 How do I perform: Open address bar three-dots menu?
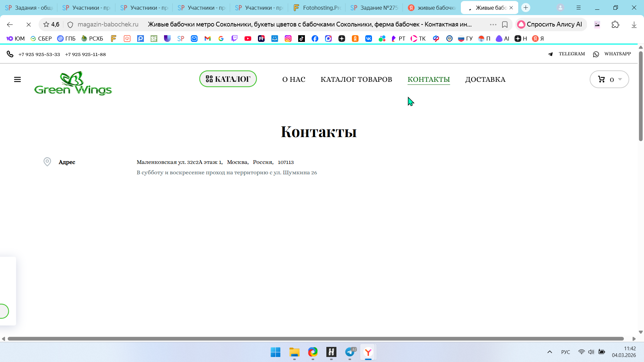[493, 24]
